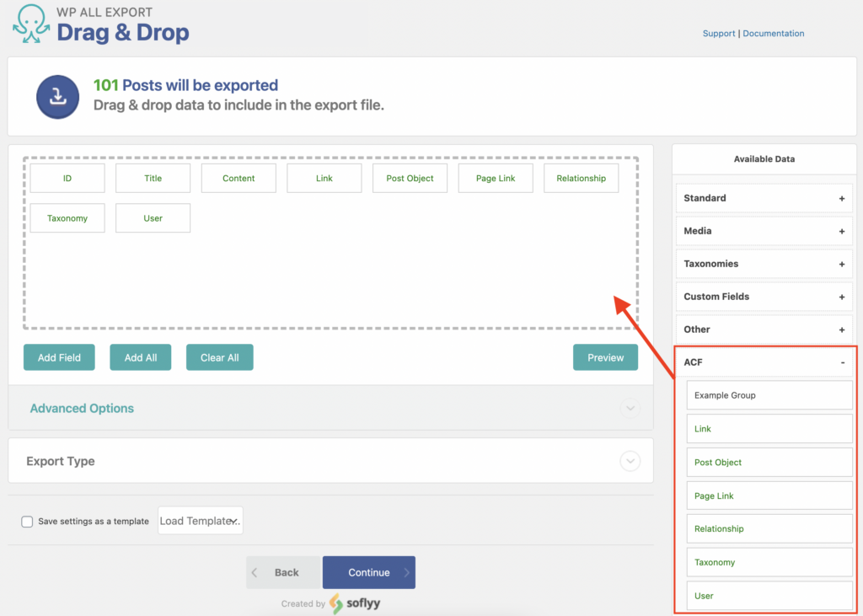Click the Add Field button

(x=59, y=357)
